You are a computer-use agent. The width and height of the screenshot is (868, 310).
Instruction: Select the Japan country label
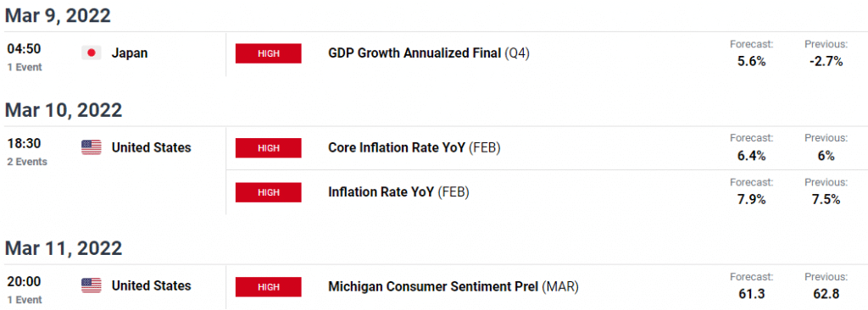pos(130,53)
